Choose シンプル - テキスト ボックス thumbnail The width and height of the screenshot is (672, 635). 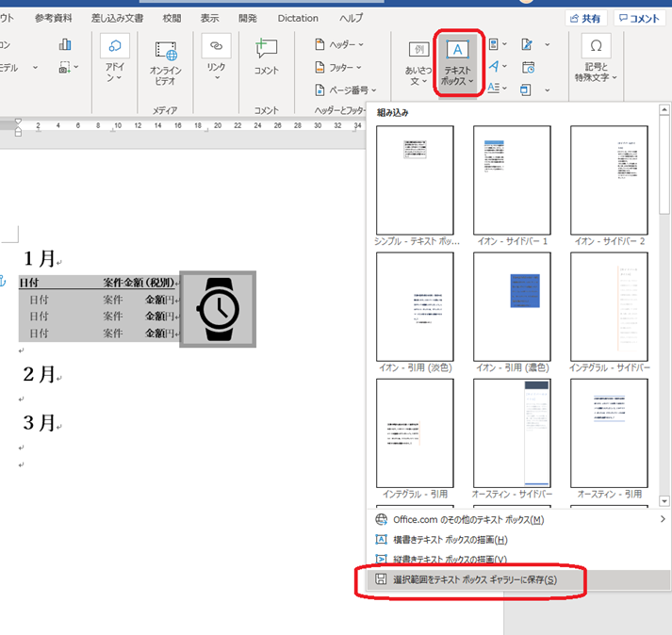coord(415,180)
